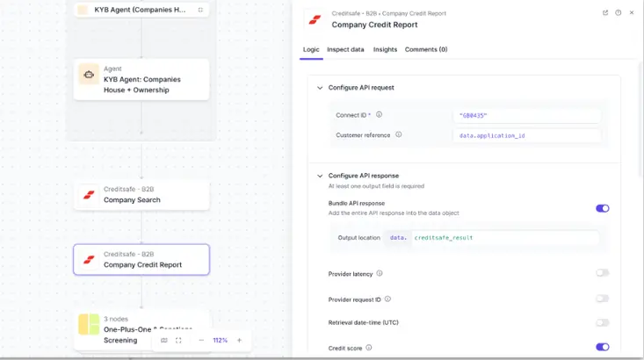
Task: Click info icon next to Connect ID
Action: click(379, 114)
